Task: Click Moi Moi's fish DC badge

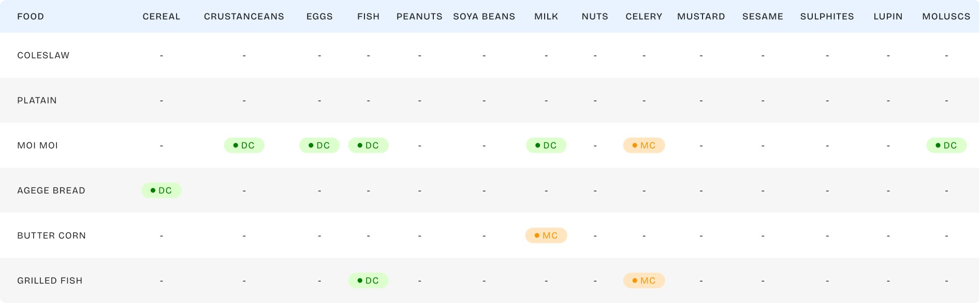Action: (368, 146)
